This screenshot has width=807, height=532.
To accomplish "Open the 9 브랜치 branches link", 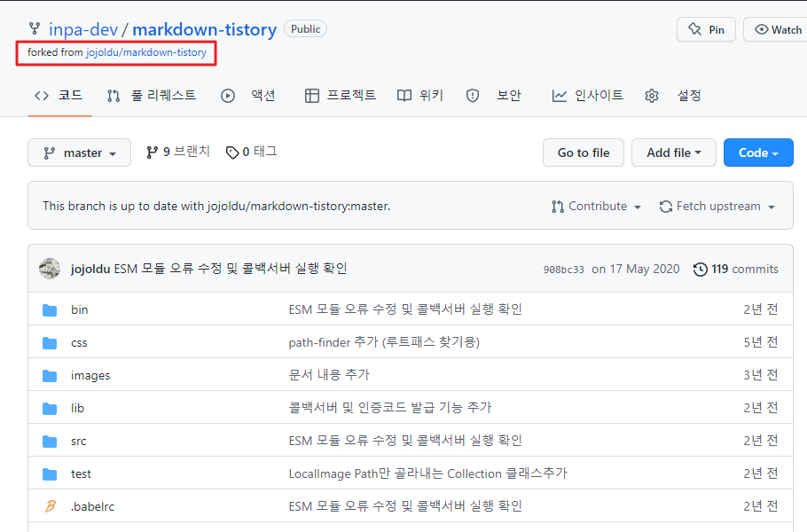I will coord(178,152).
